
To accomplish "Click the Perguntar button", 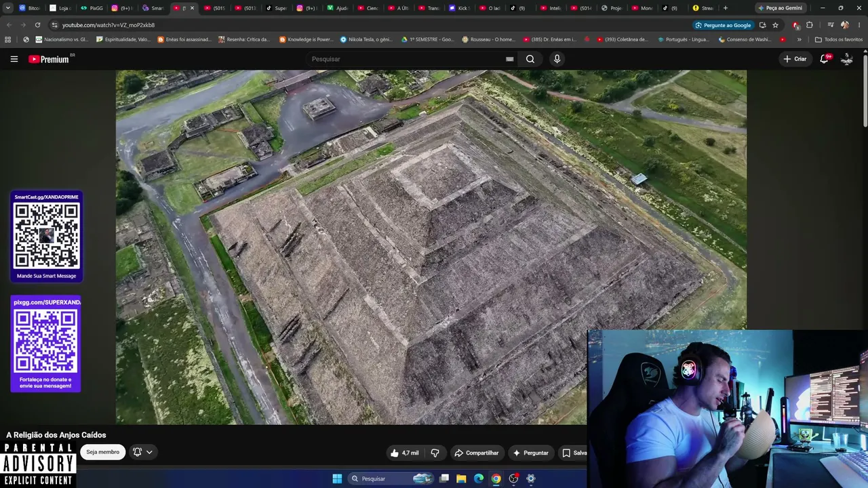I will point(531,453).
